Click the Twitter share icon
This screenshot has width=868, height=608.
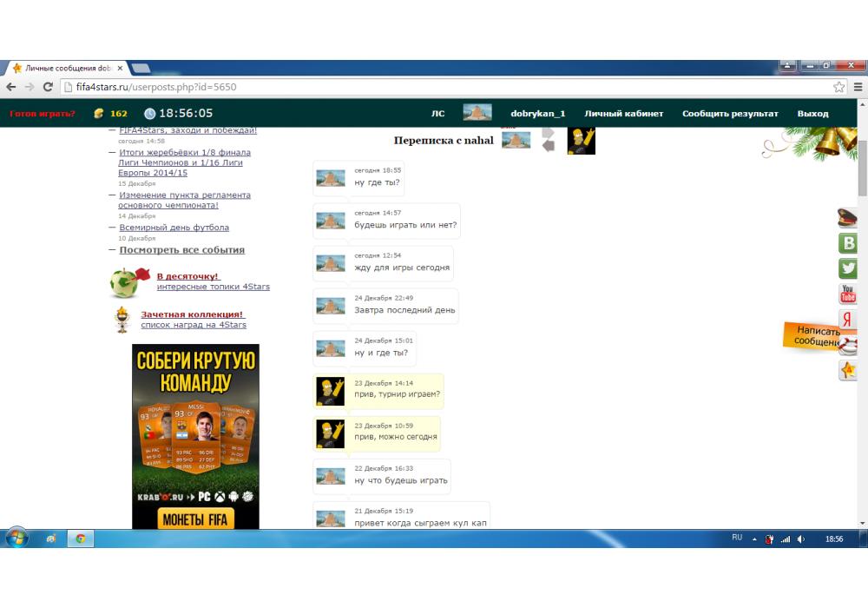click(848, 268)
